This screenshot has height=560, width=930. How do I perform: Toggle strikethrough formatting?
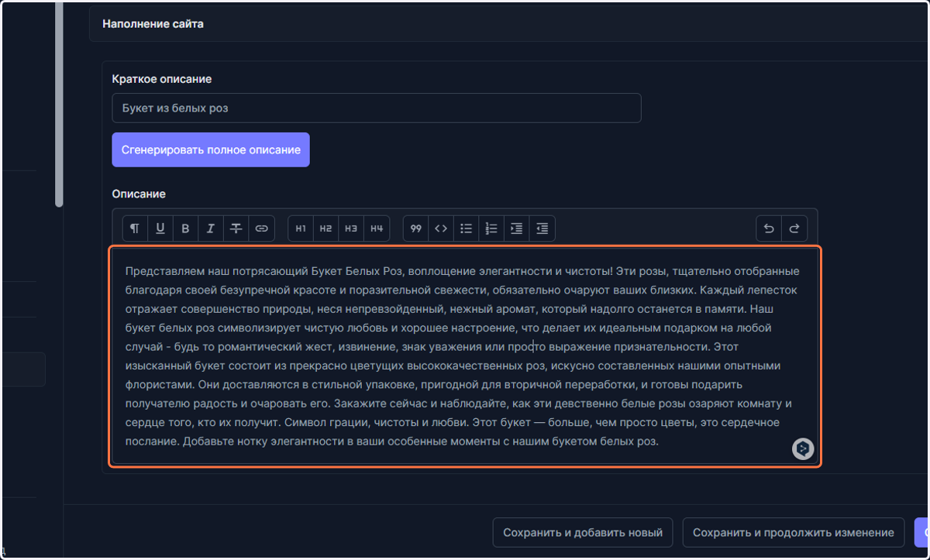(236, 228)
